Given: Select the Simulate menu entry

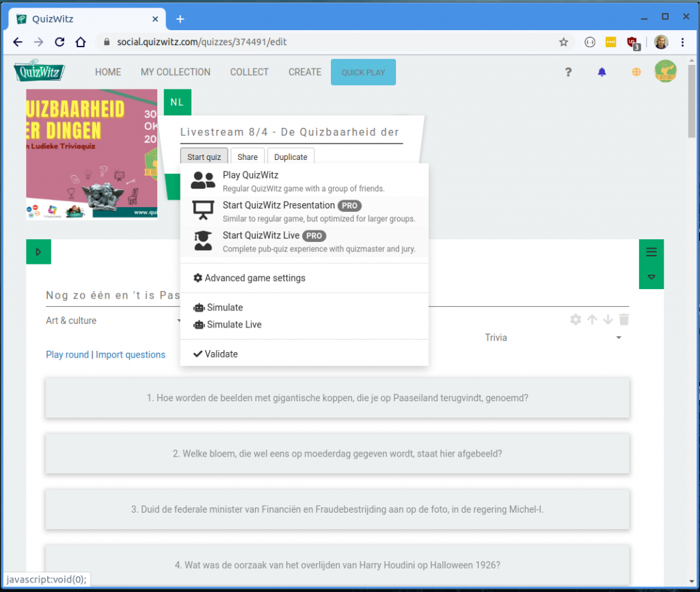Looking at the screenshot, I should [304, 308].
